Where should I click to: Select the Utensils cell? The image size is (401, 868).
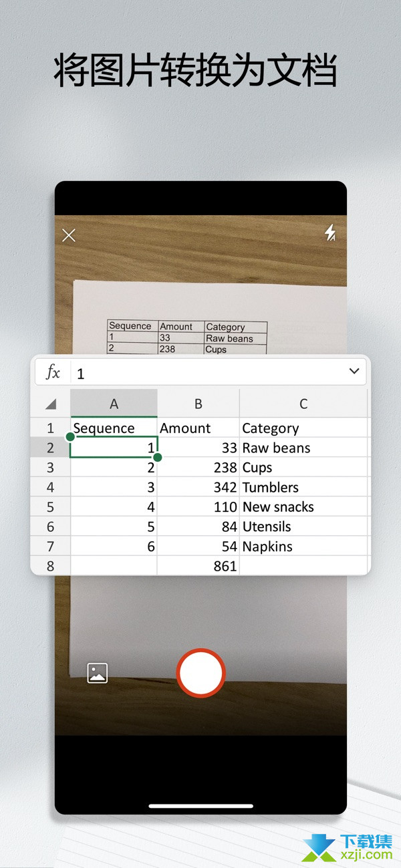click(x=303, y=527)
